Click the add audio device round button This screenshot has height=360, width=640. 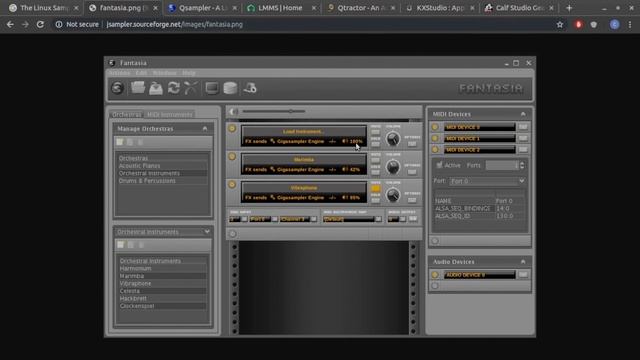point(435,286)
